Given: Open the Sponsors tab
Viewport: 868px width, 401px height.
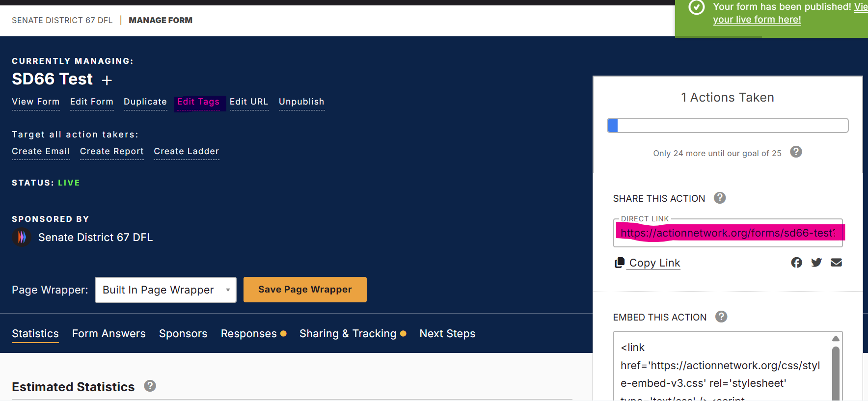Looking at the screenshot, I should (x=183, y=334).
